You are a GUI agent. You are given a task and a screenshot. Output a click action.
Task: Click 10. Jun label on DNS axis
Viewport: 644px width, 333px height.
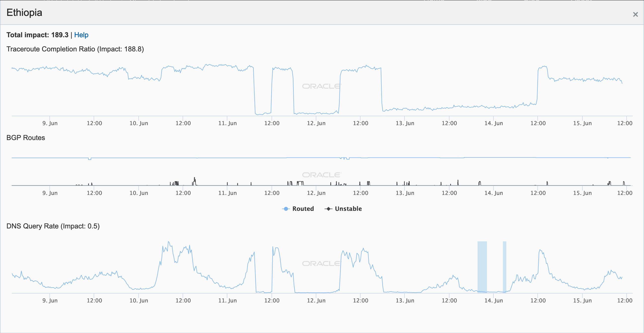click(139, 300)
